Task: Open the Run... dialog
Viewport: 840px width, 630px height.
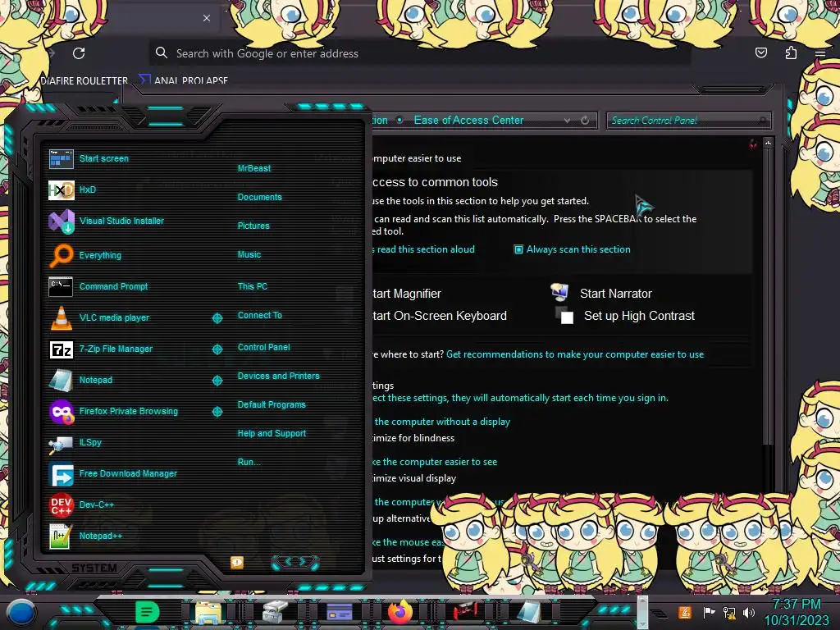Action: 249,462
